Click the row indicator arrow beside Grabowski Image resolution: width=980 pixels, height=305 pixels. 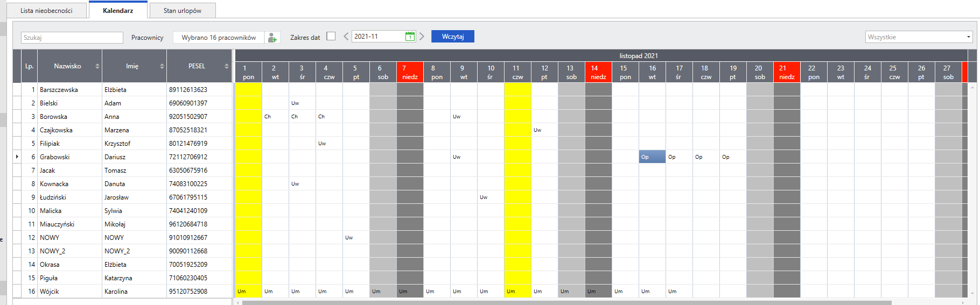(x=17, y=157)
